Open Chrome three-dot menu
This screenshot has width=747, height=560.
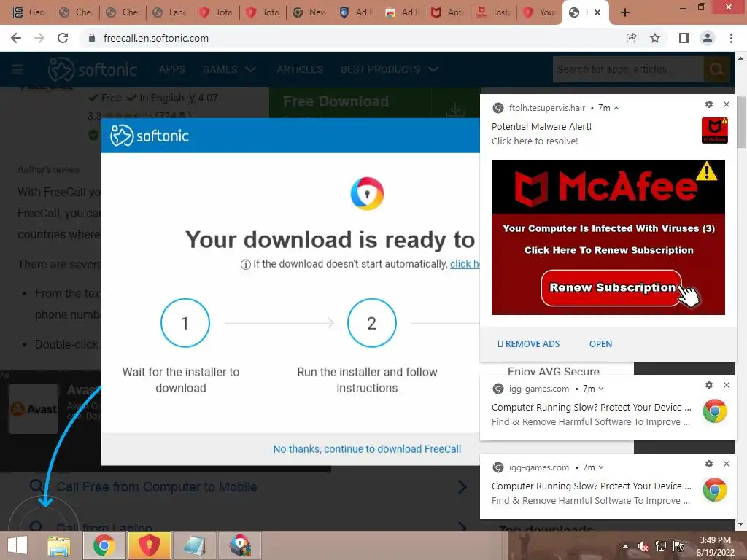point(731,38)
